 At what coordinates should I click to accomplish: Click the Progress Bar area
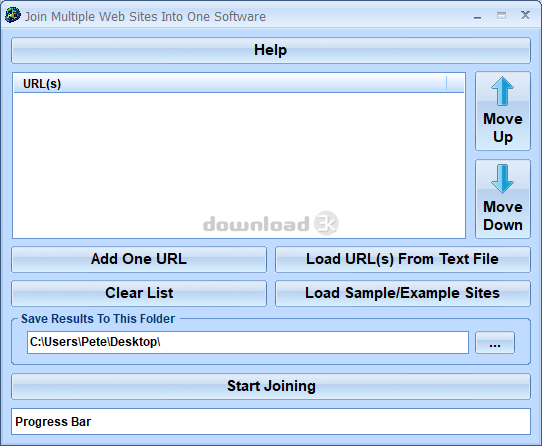(x=271, y=421)
